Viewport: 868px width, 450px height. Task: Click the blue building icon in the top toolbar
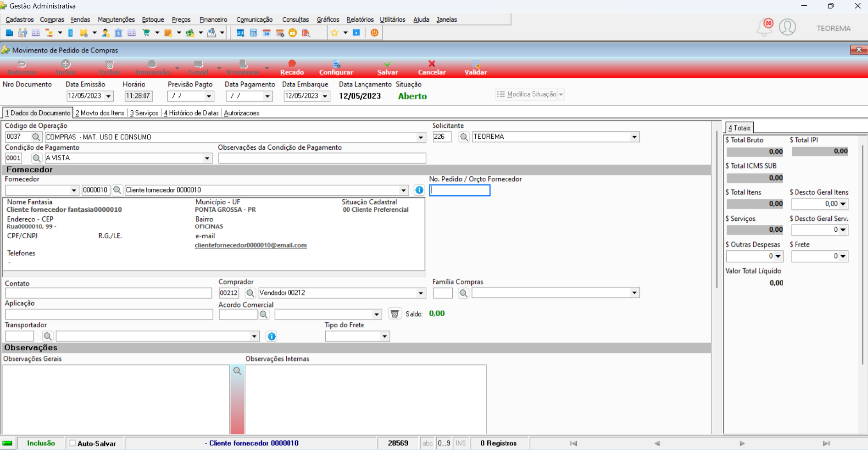click(x=9, y=33)
